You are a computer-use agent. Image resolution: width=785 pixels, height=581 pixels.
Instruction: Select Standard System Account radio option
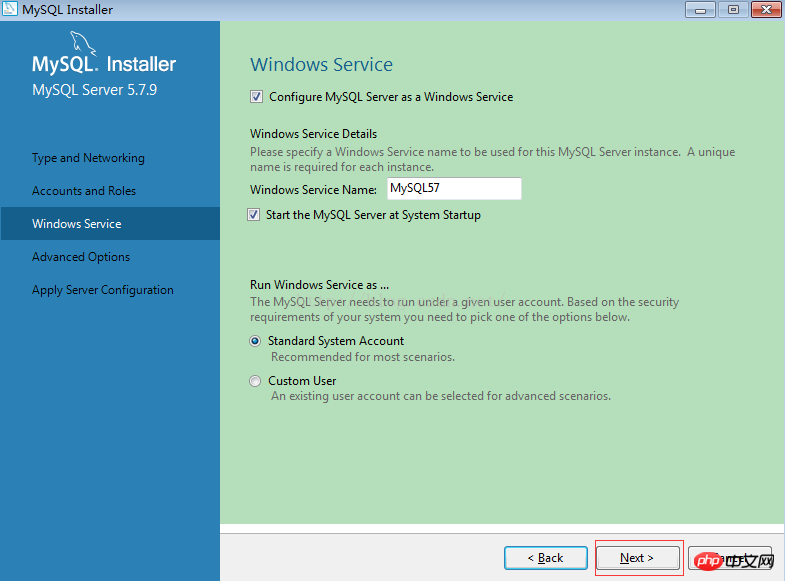pos(255,341)
